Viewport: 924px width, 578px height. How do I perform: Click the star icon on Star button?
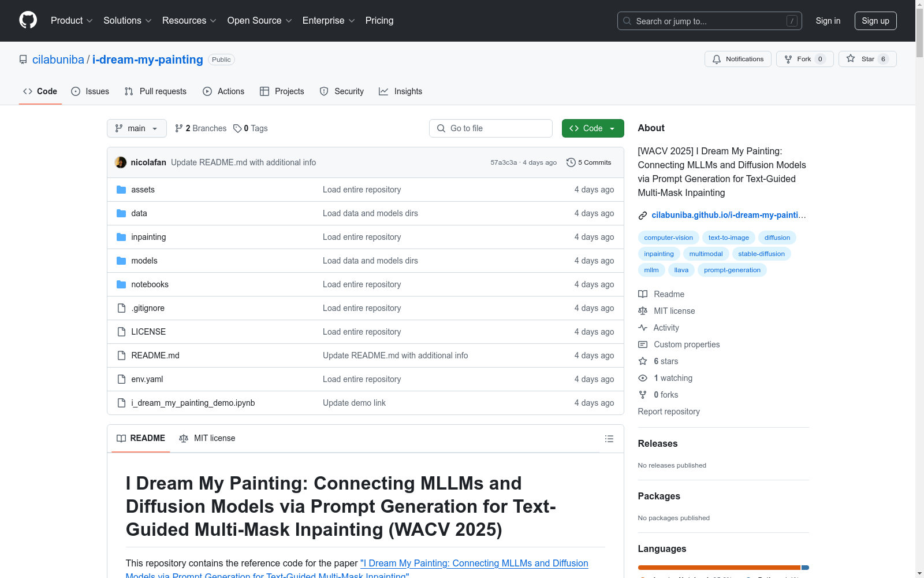[851, 58]
